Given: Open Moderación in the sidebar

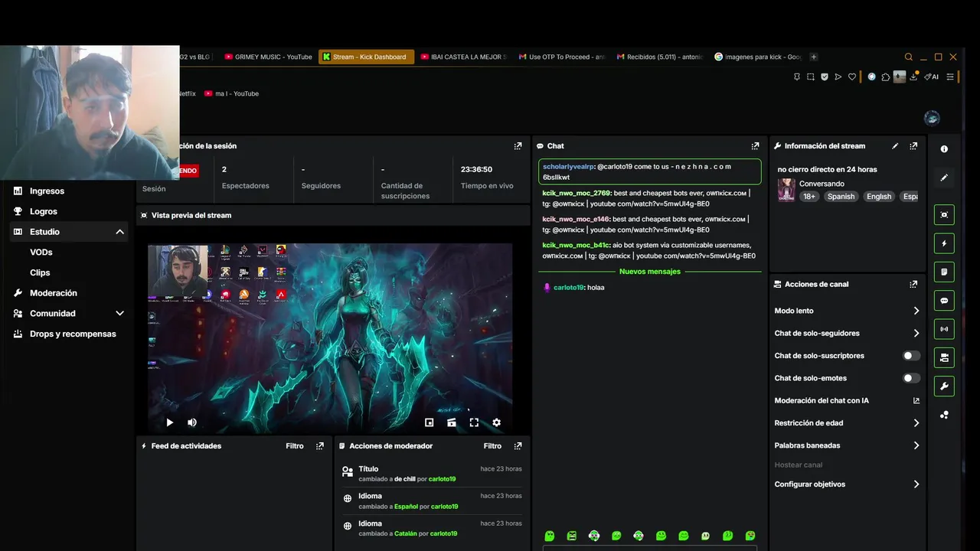Looking at the screenshot, I should click(54, 293).
